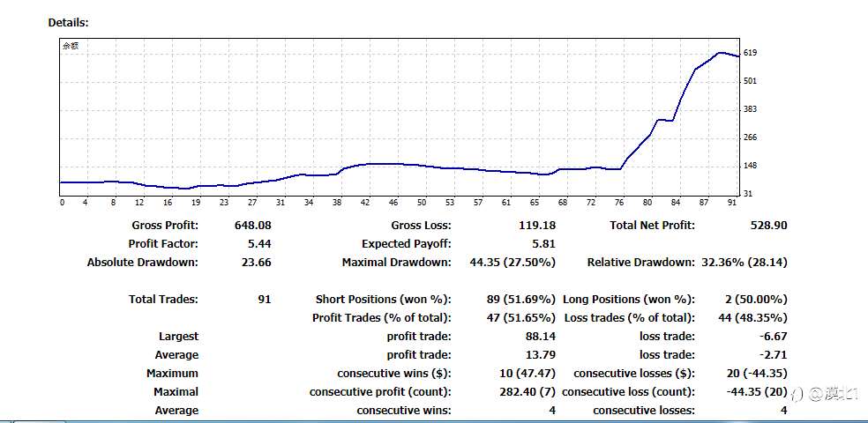868x423 pixels.
Task: Click the 2 (50.00%) value
Action: tap(755, 300)
